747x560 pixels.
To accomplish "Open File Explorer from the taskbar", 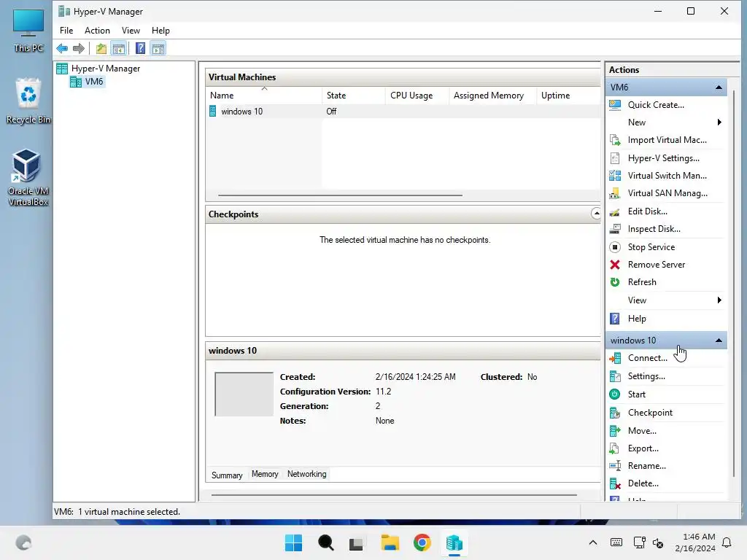I will pos(390,542).
